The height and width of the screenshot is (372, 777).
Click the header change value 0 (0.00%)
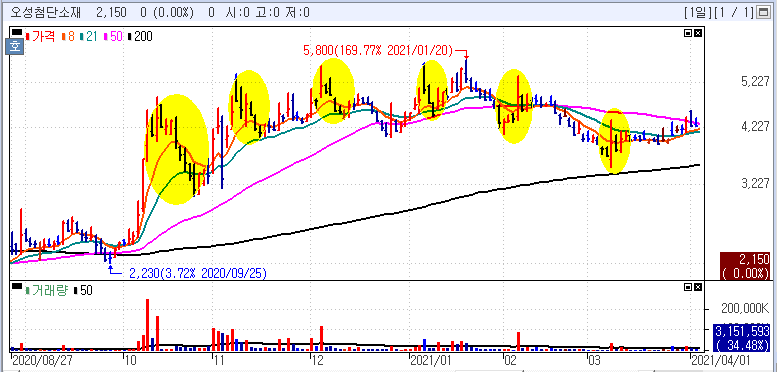166,12
